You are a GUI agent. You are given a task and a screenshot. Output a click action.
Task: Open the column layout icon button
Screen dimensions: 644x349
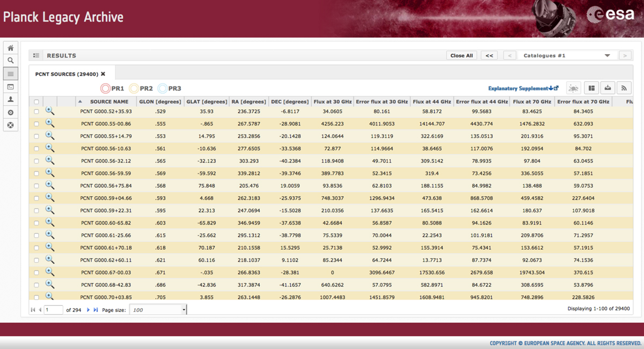(x=591, y=88)
